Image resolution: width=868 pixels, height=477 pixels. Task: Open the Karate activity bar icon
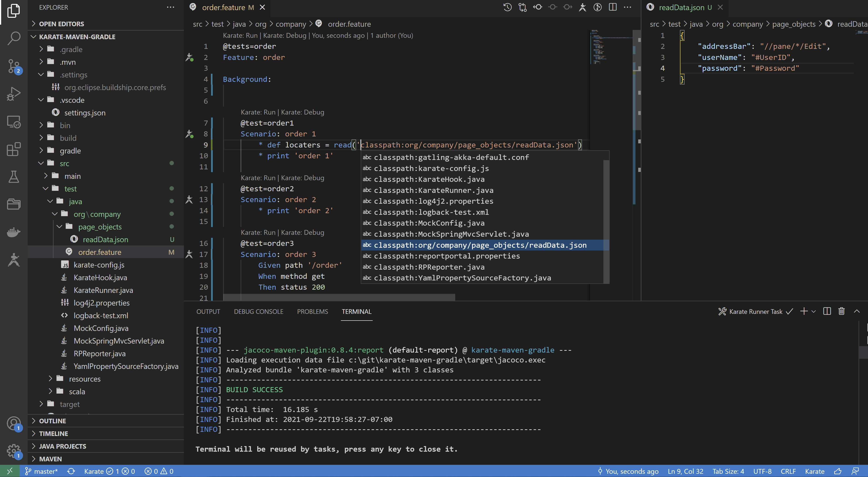tap(13, 260)
